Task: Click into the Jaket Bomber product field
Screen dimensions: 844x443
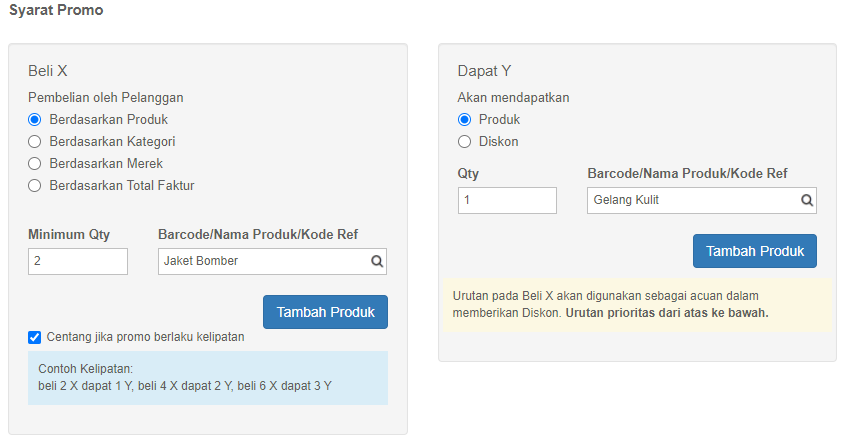Action: tap(272, 262)
